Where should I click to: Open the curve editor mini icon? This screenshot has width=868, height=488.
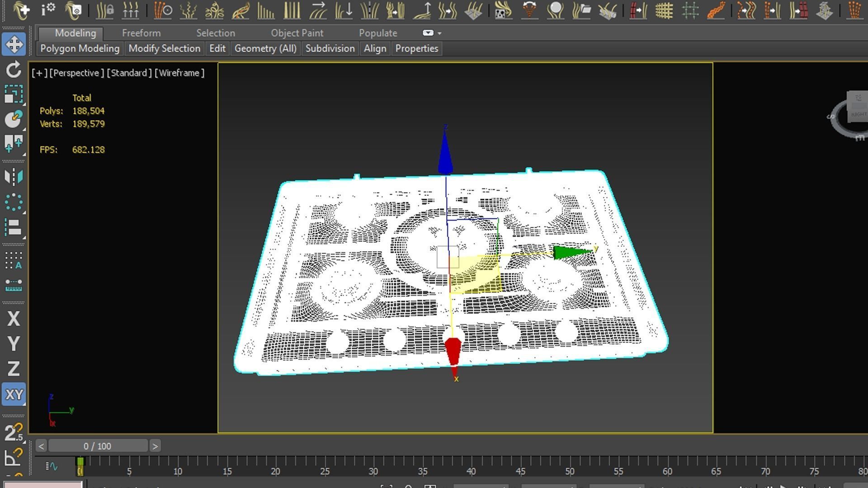[52, 466]
